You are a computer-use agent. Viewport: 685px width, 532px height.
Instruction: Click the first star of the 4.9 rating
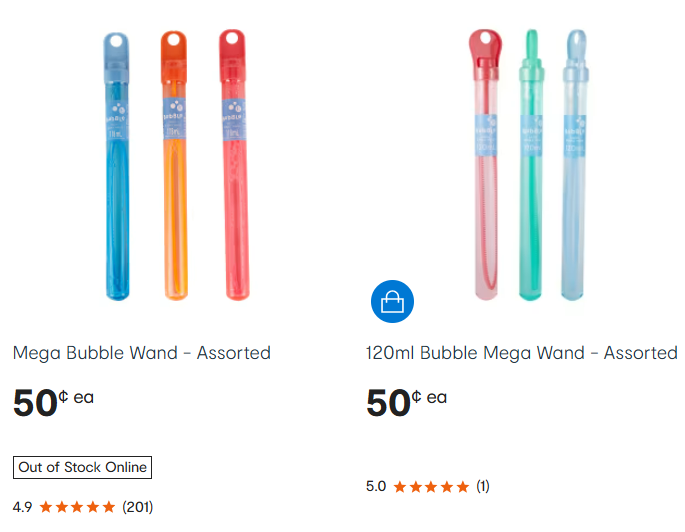(46, 507)
